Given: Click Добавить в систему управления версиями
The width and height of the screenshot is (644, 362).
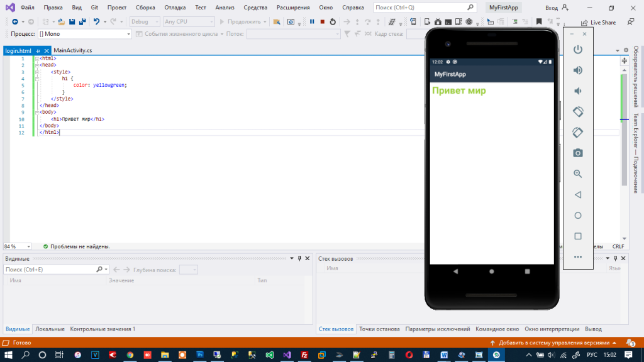Looking at the screenshot, I should pyautogui.click(x=553, y=343).
